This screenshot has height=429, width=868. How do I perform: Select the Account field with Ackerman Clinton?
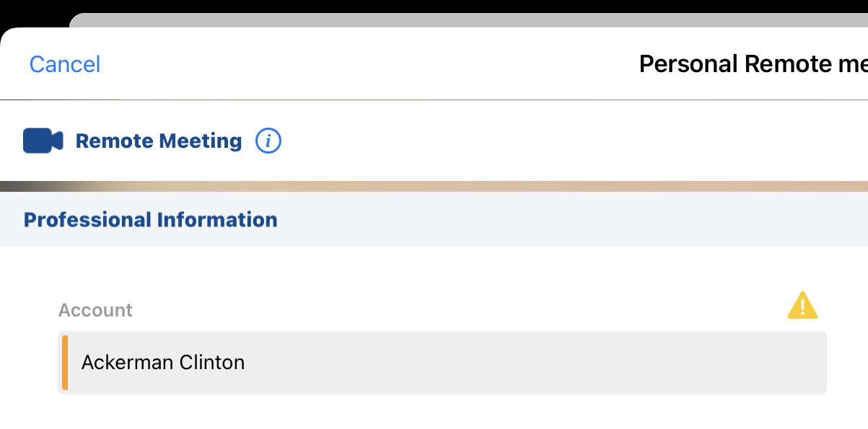point(442,362)
